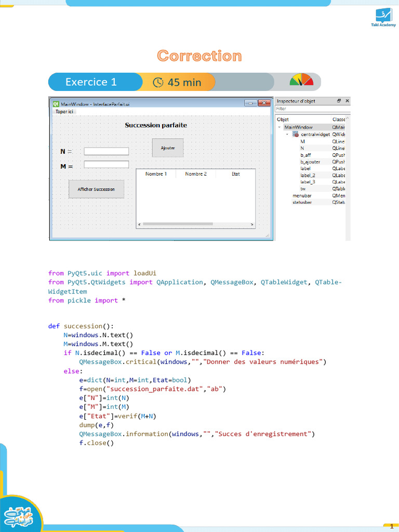Click the 'Nombre 1' table column header

pyautogui.click(x=156, y=174)
